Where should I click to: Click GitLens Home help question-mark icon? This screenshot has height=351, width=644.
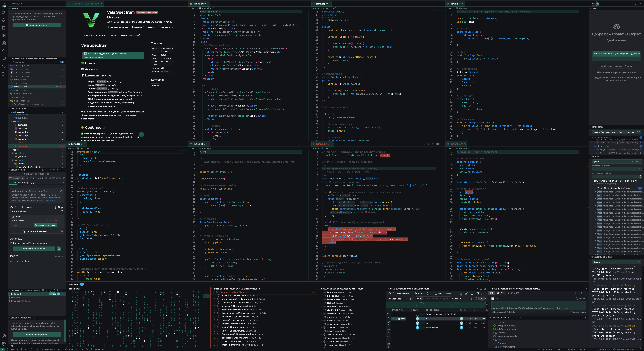pos(55,170)
